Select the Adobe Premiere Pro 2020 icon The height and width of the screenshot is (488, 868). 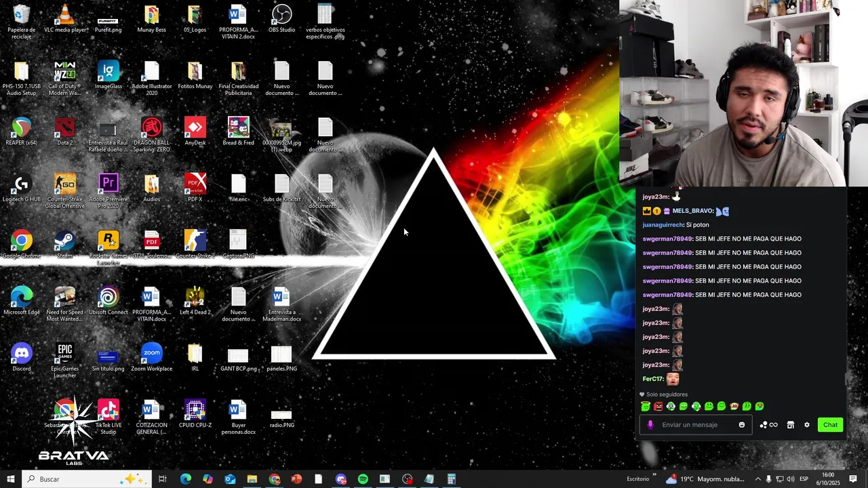pyautogui.click(x=108, y=191)
